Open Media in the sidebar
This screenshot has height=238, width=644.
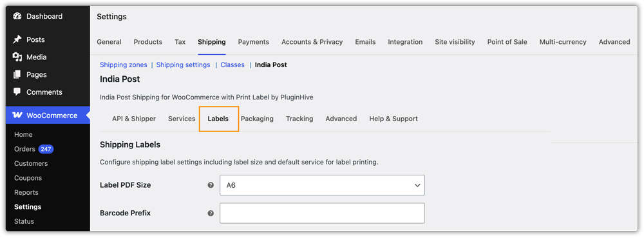point(37,57)
